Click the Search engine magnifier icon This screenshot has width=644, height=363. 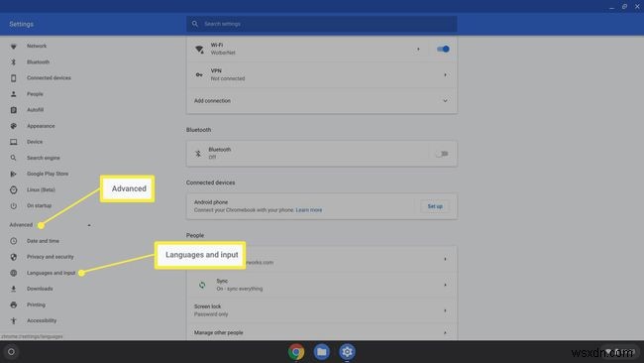point(14,158)
